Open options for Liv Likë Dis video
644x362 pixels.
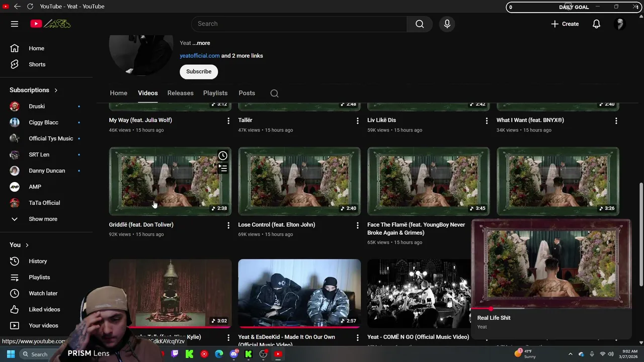tap(487, 121)
